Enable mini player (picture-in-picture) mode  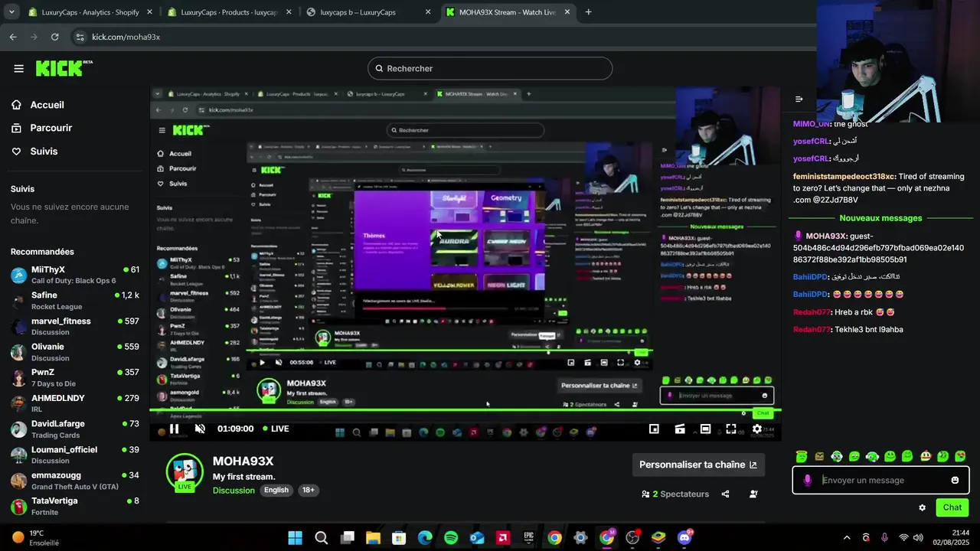pyautogui.click(x=654, y=429)
